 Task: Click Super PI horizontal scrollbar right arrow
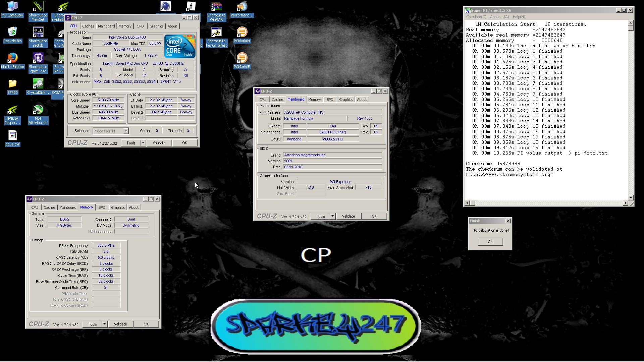(625, 203)
